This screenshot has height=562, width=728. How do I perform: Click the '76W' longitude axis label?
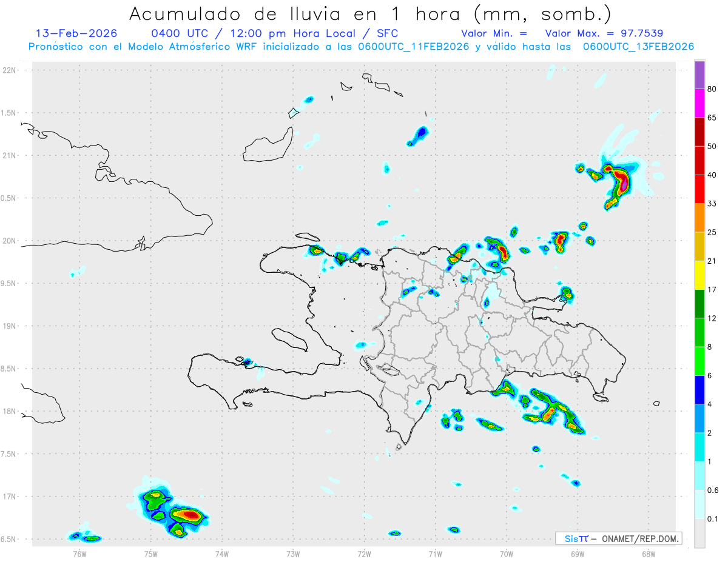coord(80,554)
